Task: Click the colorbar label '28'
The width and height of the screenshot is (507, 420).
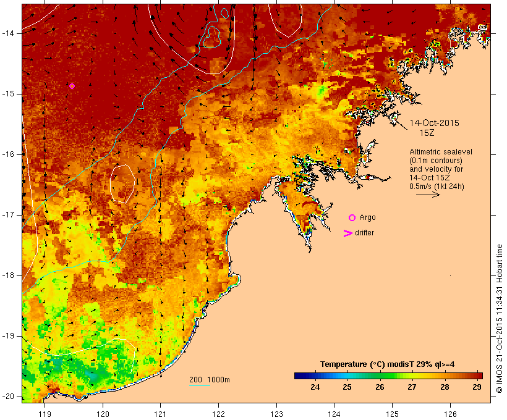Action: 445,387
